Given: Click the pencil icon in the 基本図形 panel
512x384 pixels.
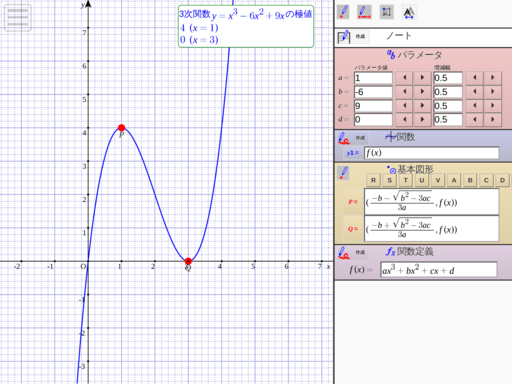Looking at the screenshot, I should (x=343, y=173).
